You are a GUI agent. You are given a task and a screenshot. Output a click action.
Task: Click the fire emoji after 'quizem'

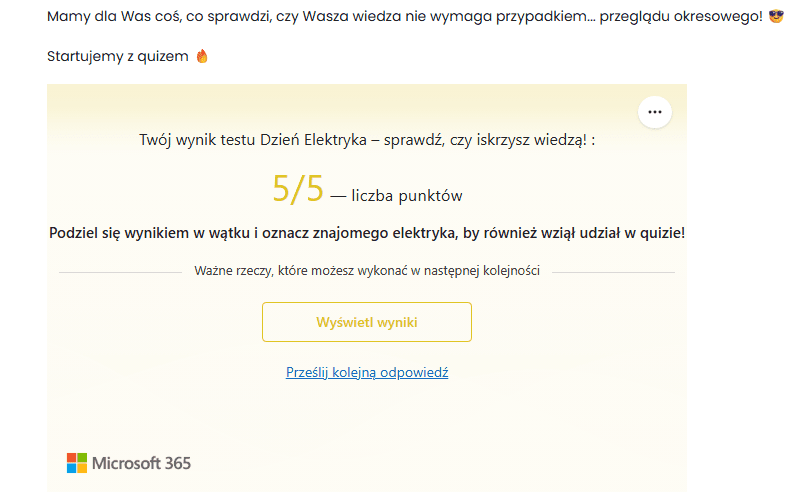click(x=202, y=57)
